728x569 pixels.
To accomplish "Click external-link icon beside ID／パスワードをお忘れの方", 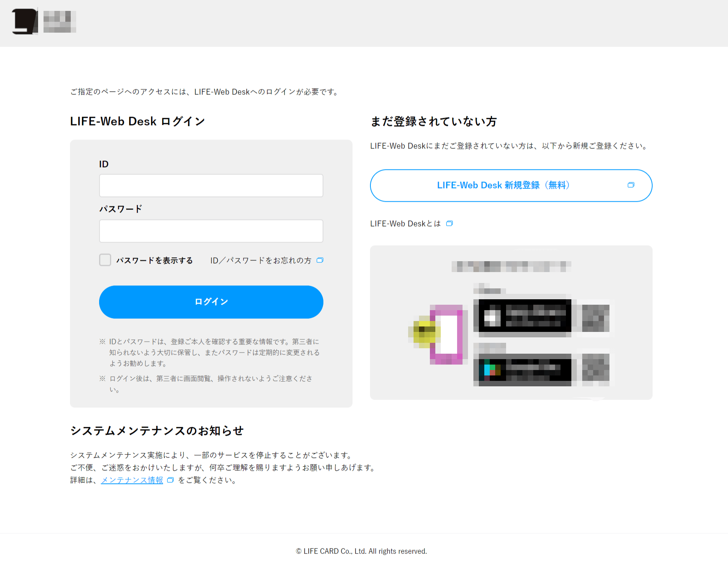I will point(320,260).
